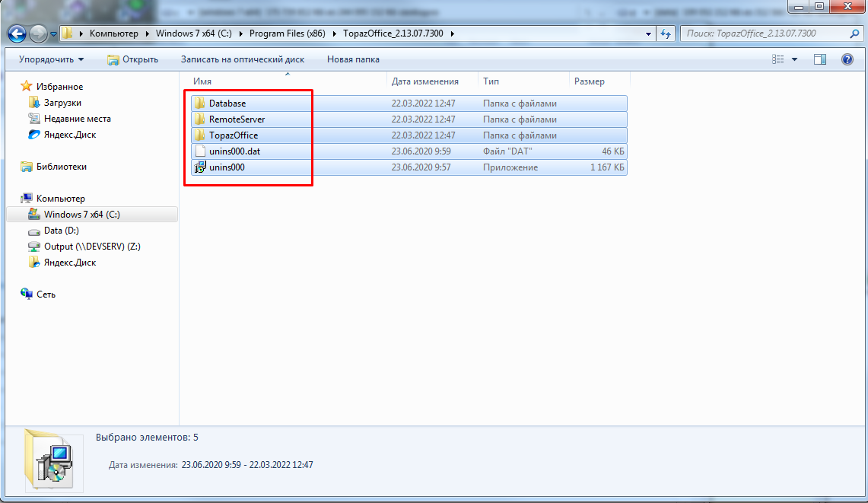
Task: Click the Database folder name
Action: 227,103
